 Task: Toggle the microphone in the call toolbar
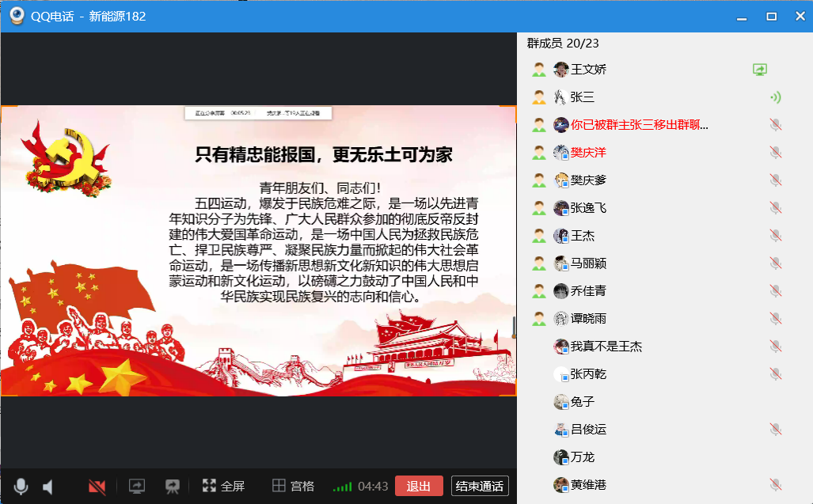coord(21,486)
